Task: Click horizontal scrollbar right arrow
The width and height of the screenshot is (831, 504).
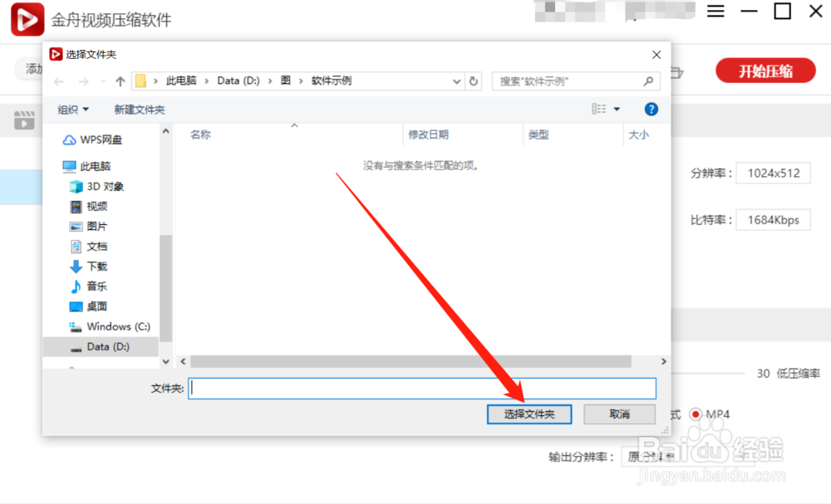Action: tap(663, 361)
